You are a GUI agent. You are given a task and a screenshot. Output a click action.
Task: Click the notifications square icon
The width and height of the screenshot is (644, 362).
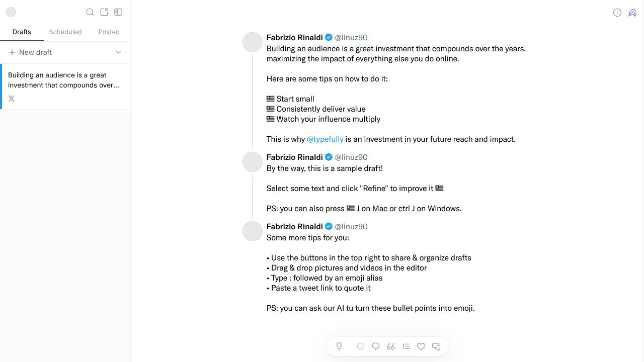pos(104,12)
